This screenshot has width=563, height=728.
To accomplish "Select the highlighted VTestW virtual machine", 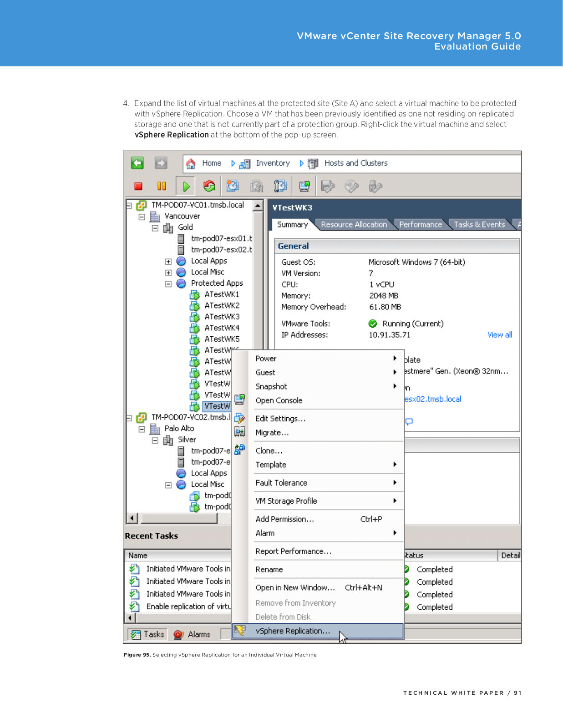I will click(x=217, y=406).
